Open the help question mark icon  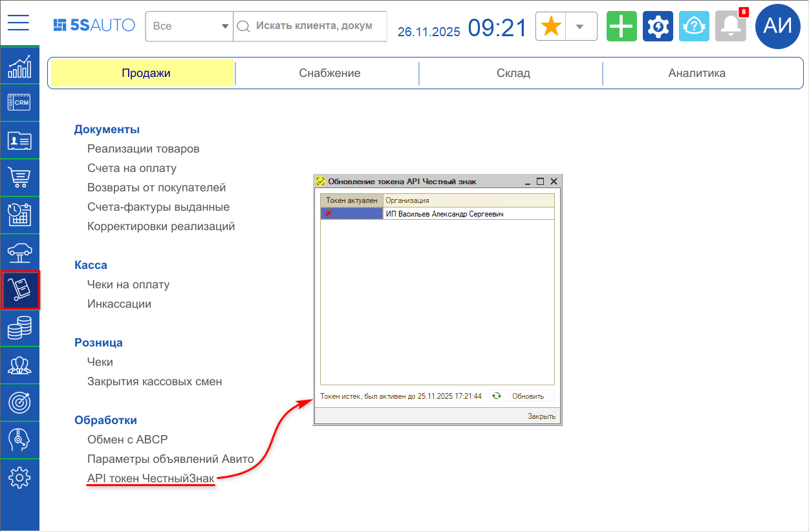click(694, 27)
